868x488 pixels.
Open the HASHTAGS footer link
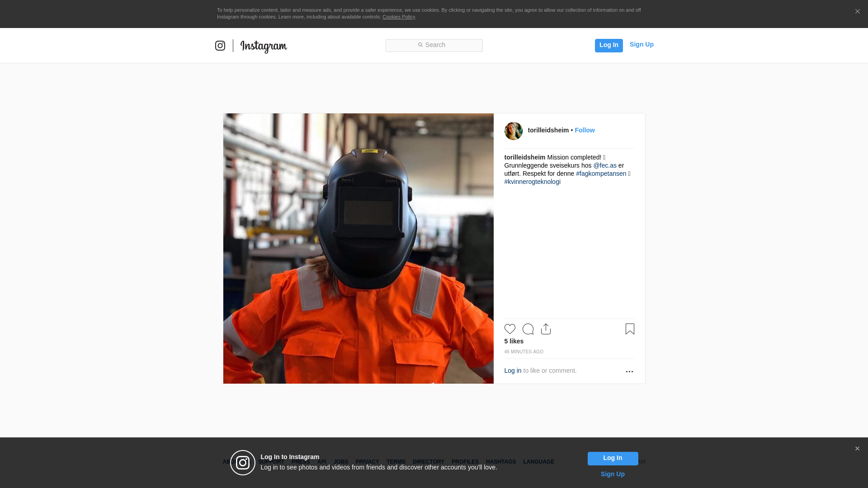(x=501, y=462)
